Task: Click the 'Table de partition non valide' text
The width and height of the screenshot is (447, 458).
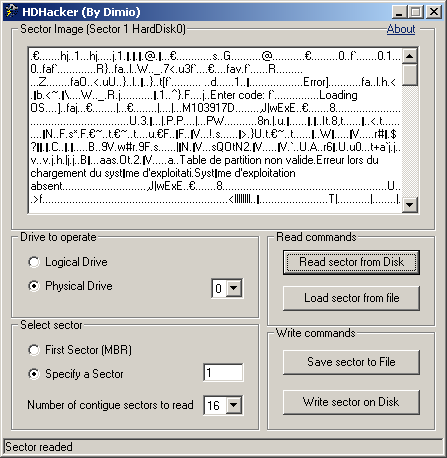Action: pyautogui.click(x=247, y=160)
